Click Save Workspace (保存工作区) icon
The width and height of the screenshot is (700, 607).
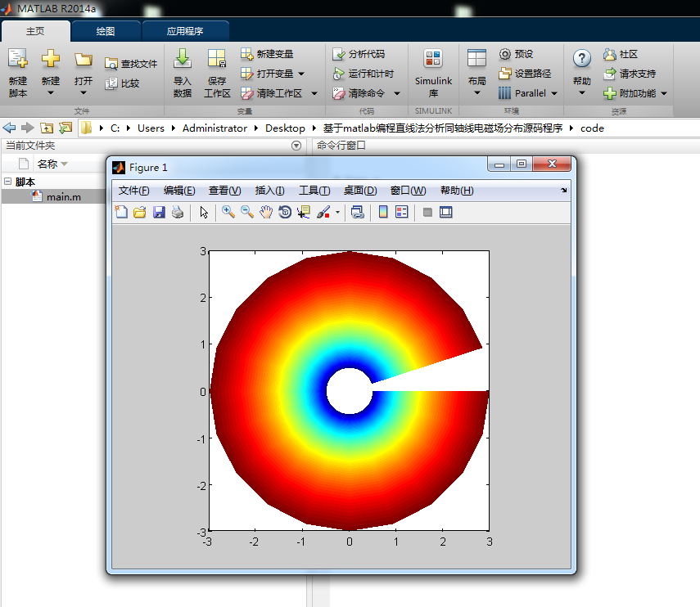click(x=217, y=58)
